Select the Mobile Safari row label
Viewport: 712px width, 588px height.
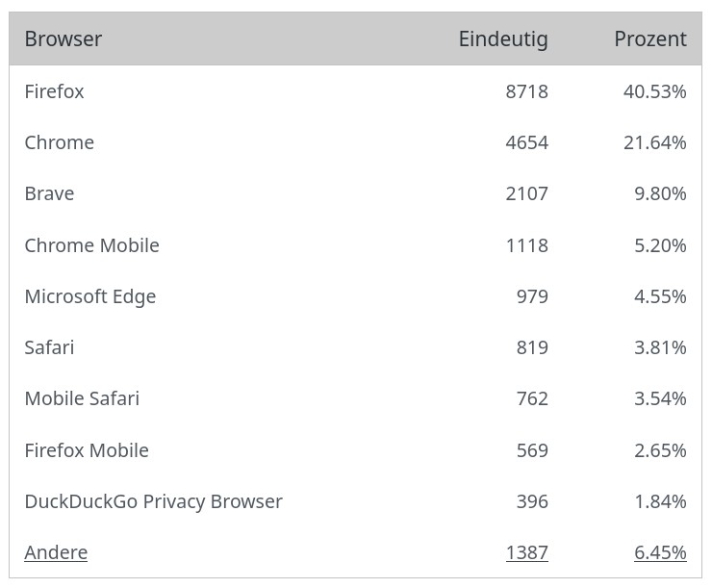pyautogui.click(x=83, y=398)
